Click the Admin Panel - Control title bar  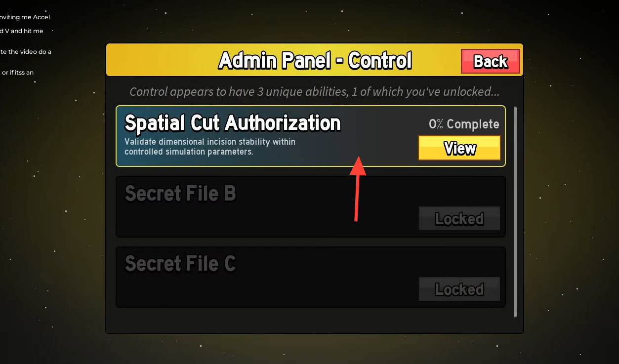pyautogui.click(x=315, y=60)
